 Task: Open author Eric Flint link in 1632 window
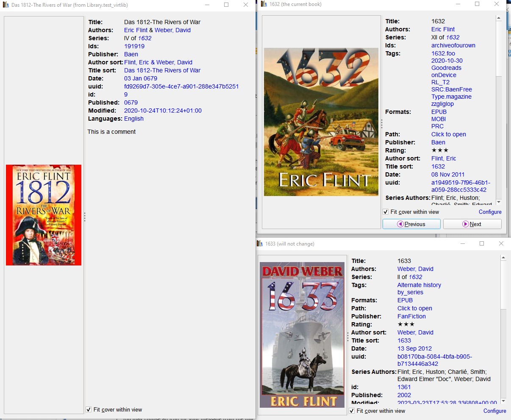[443, 29]
